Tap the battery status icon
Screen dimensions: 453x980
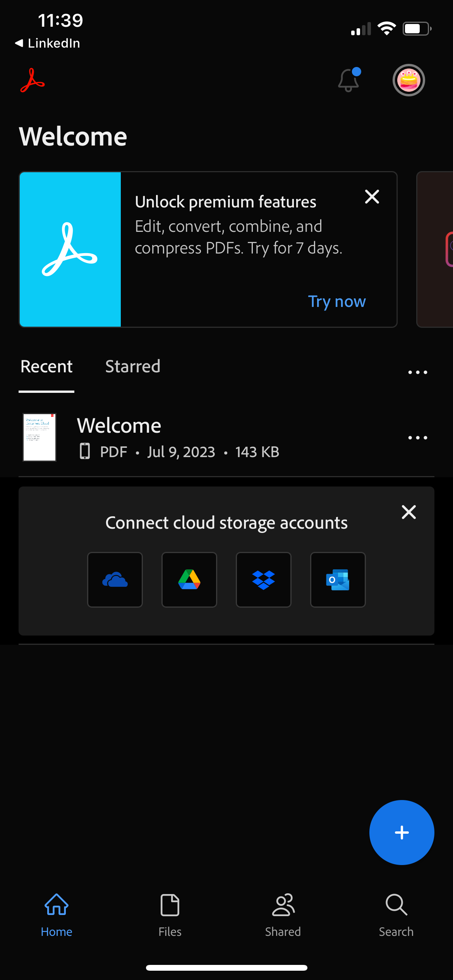417,29
